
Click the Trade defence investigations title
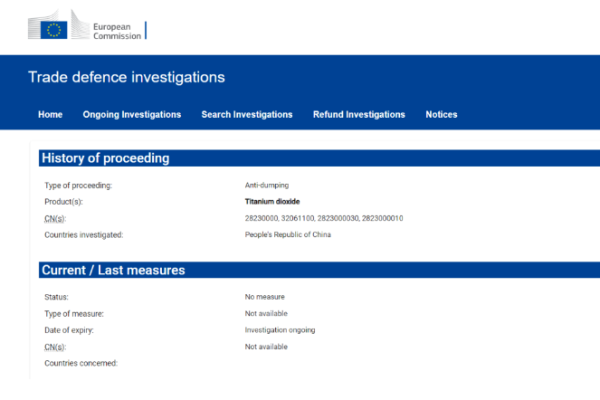[x=126, y=77]
